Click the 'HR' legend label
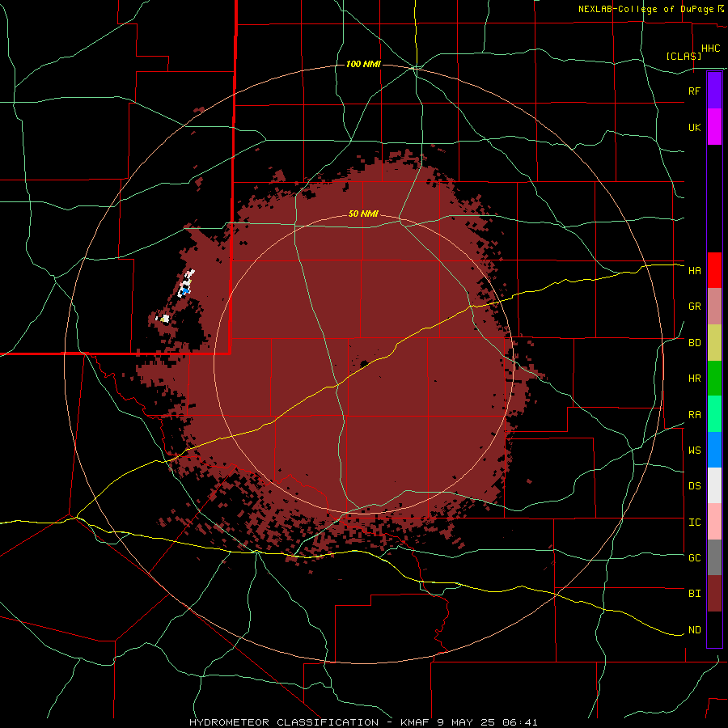Image resolution: width=728 pixels, height=728 pixels. coord(694,379)
